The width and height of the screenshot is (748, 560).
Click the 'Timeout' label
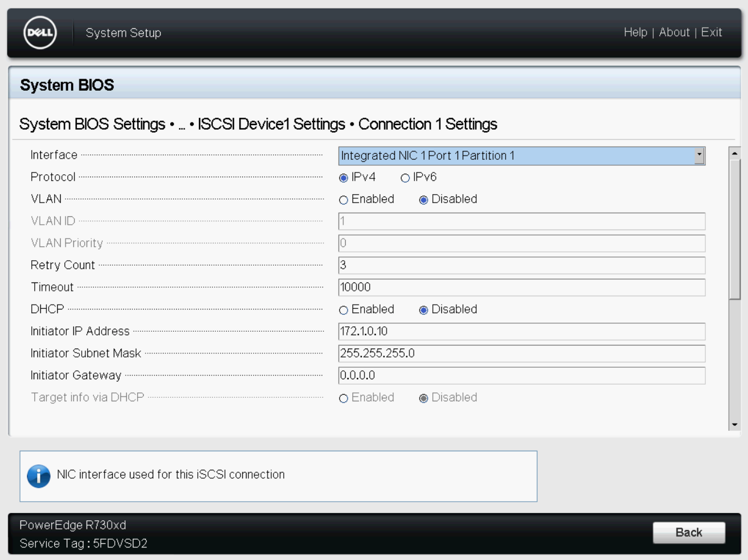click(x=52, y=287)
